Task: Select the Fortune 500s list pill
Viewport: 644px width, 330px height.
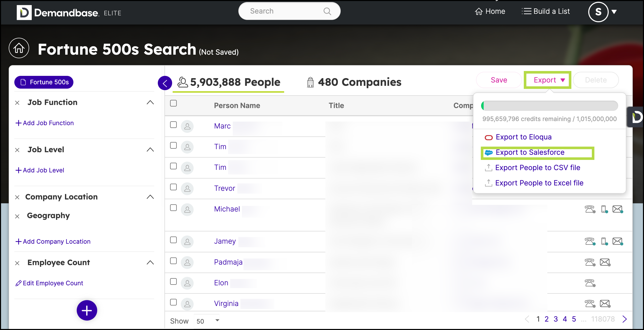Action: point(44,82)
